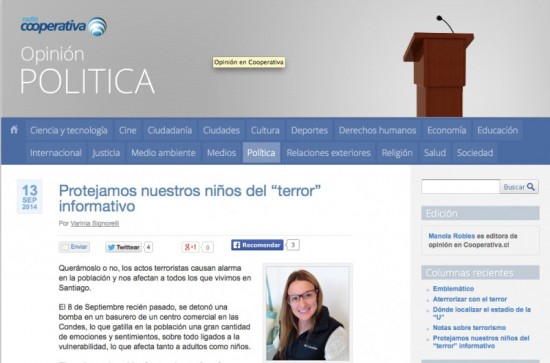550x363 pixels.
Task: Open recent column Emblemático
Action: (x=453, y=289)
